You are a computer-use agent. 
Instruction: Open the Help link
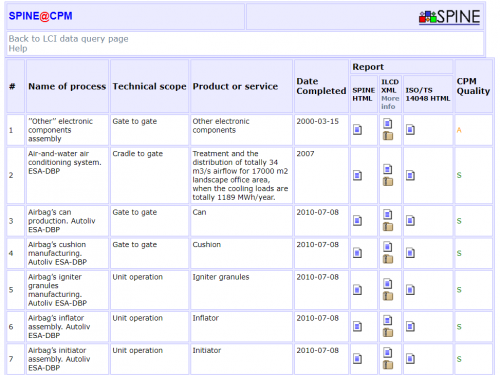(18, 48)
